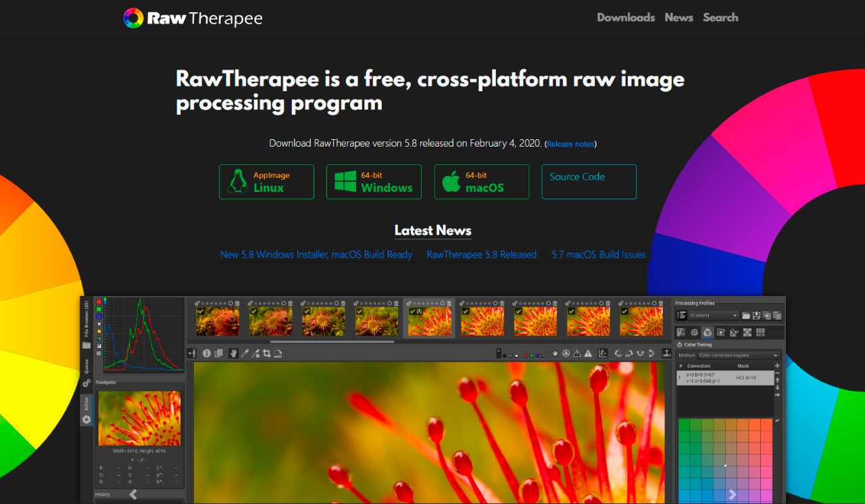The height and width of the screenshot is (504, 865).
Task: Toggle the Color Toning power switch
Action: point(679,345)
